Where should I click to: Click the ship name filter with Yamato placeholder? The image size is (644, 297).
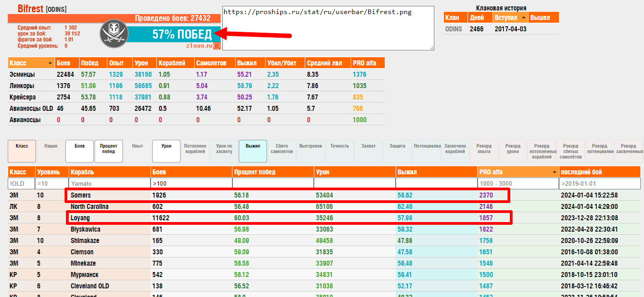(110, 183)
